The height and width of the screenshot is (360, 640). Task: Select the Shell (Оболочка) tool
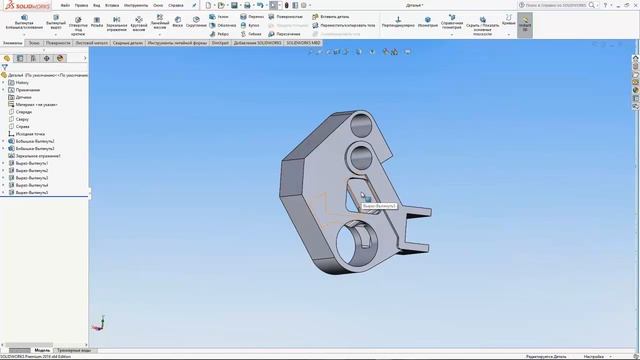pyautogui.click(x=222, y=25)
